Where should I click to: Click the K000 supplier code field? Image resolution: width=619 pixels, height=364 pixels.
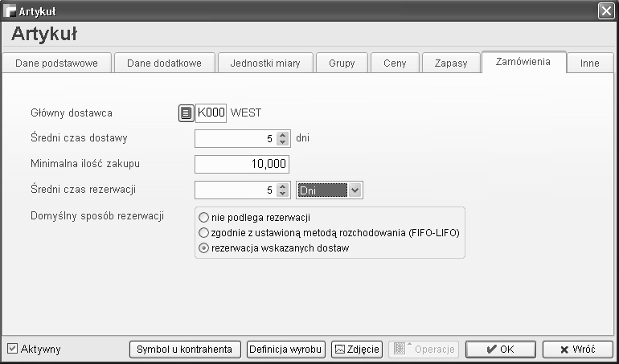pos(211,113)
